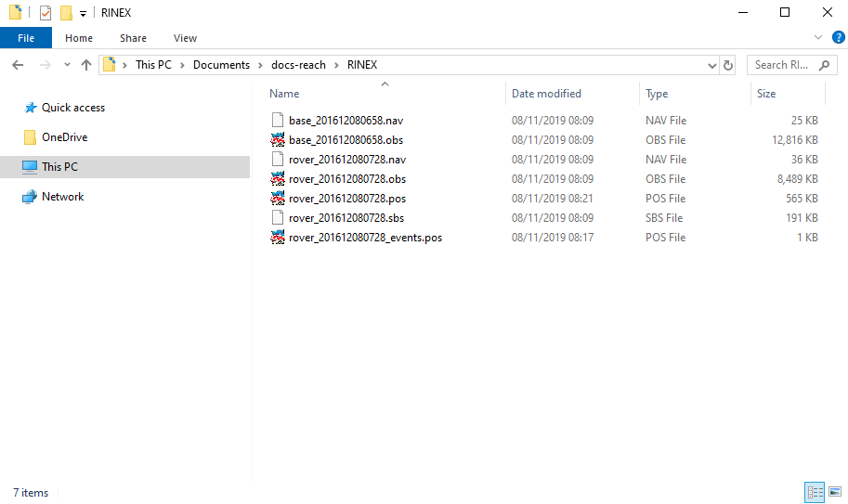Image resolution: width=848 pixels, height=504 pixels.
Task: Click the New folder quick access icon
Action: 66,12
